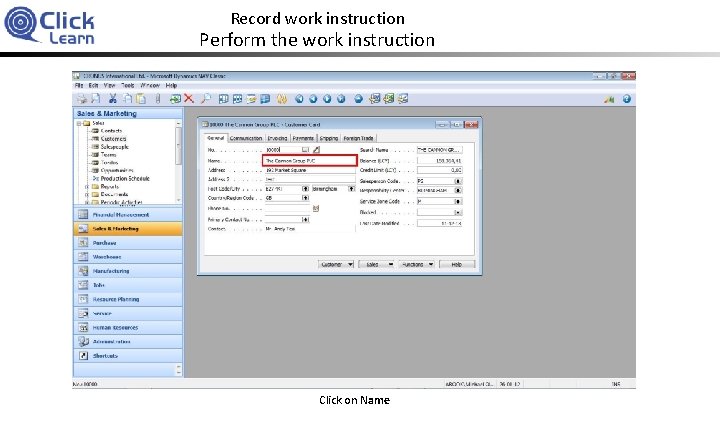720x437 pixels.
Task: Click the phone dial icon beside Phone No.
Action: point(316,208)
